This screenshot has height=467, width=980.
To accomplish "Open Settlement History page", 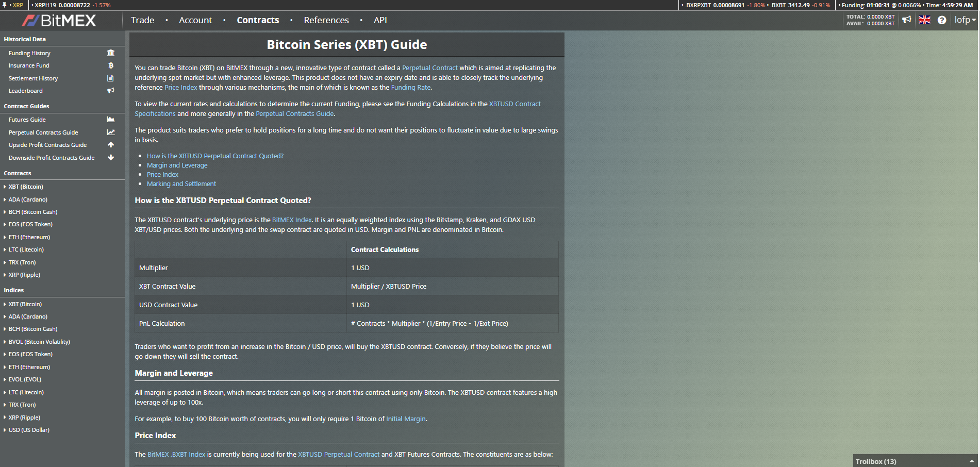I will click(x=33, y=78).
